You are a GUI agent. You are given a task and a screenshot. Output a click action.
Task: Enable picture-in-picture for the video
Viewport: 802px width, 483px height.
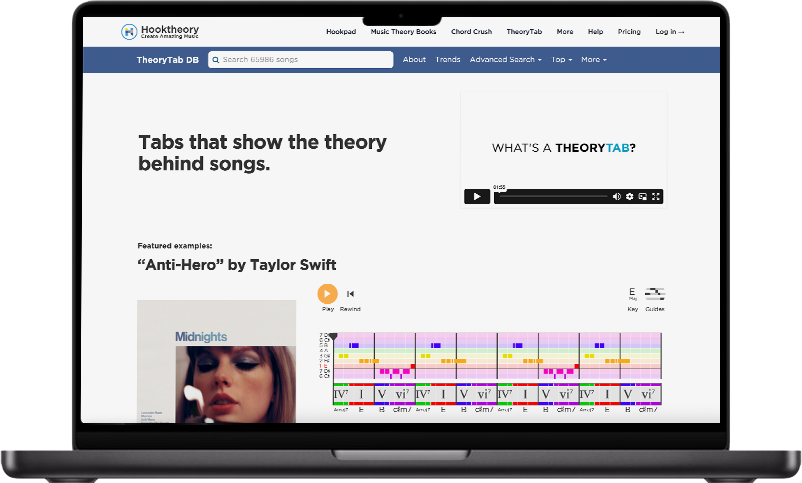[x=643, y=196]
